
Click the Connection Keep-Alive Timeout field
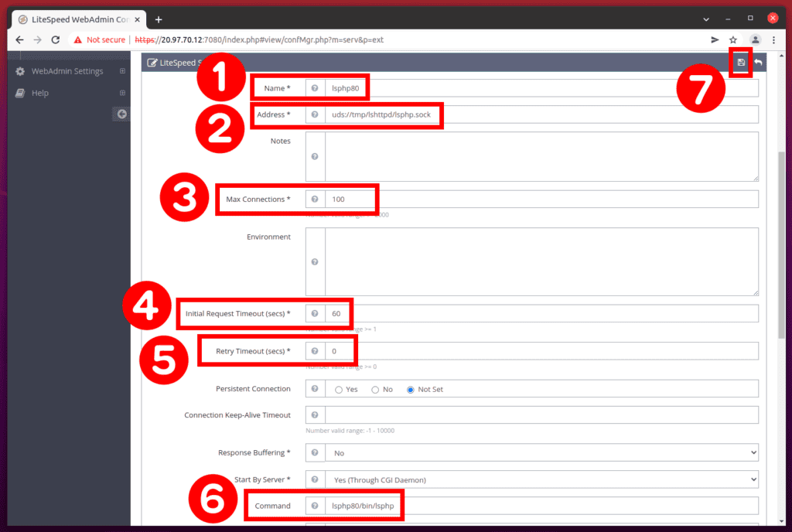click(x=542, y=415)
